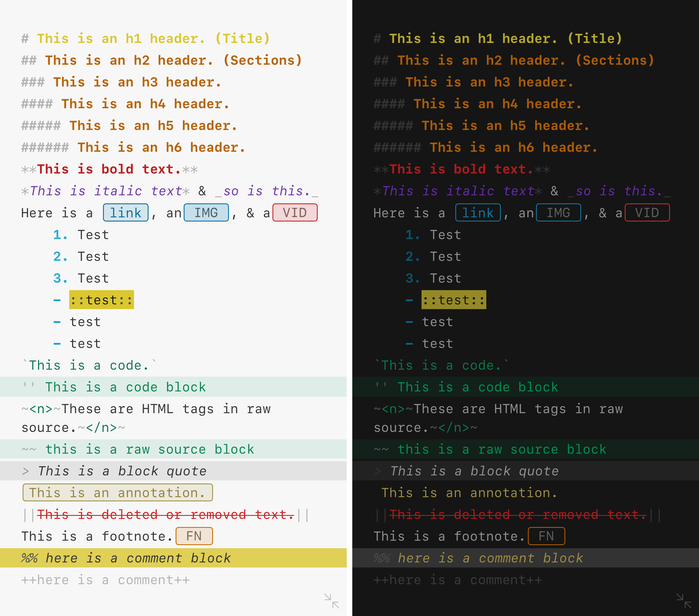The image size is (699, 616).
Task: Click the FN footnote badge in light theme
Action: point(194,536)
